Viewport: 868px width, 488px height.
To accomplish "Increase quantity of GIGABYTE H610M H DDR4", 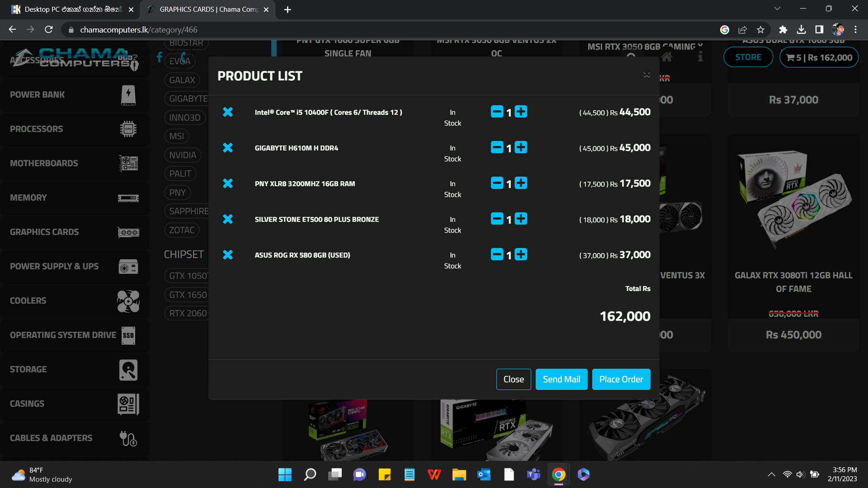I will point(521,147).
